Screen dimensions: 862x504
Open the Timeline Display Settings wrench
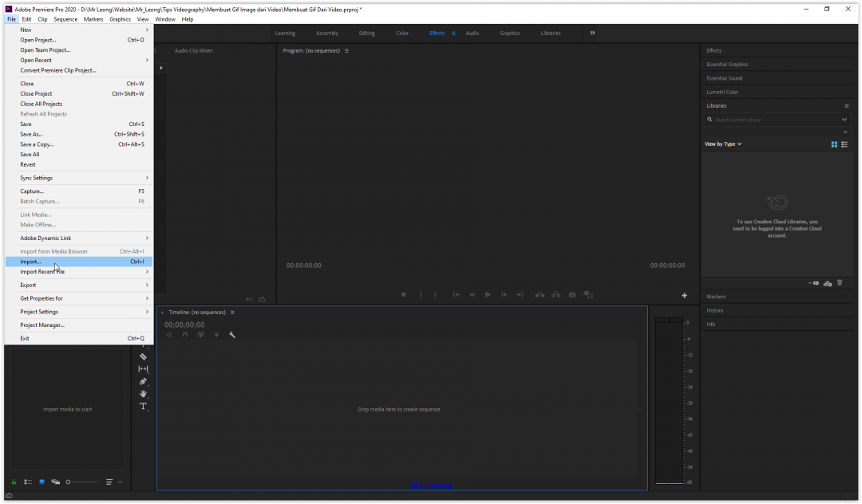click(x=232, y=335)
